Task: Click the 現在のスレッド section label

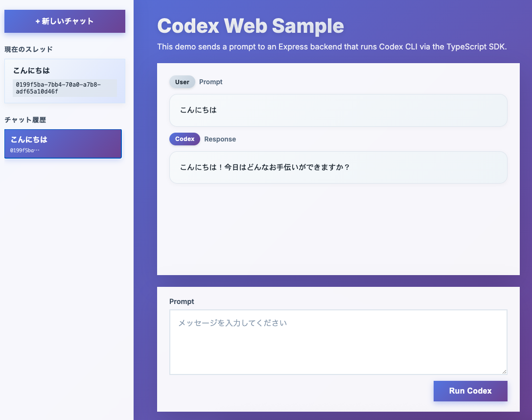Action: tap(28, 49)
